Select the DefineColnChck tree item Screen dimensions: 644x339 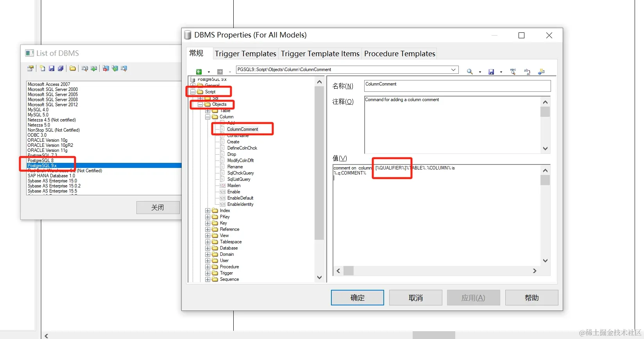(x=242, y=148)
